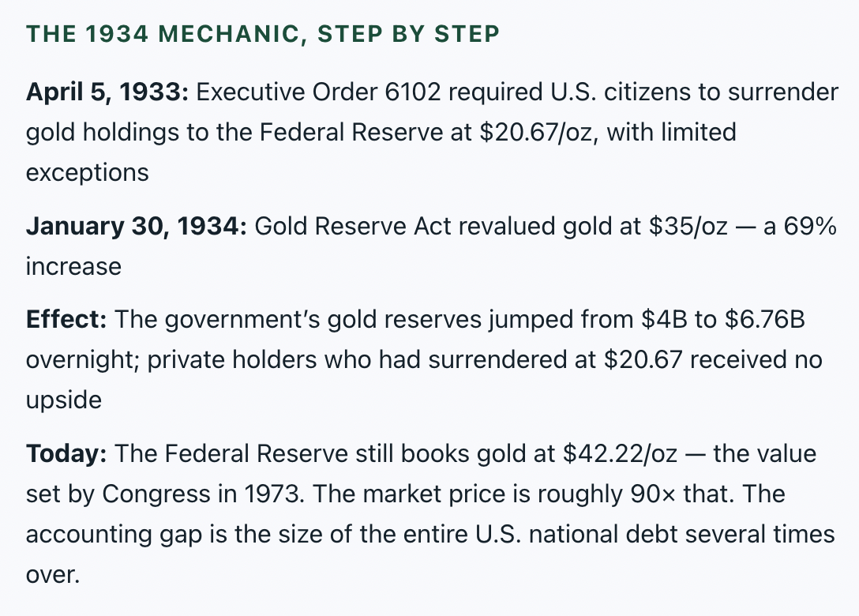Viewport: 859px width, 616px height.
Task: Click the '$42.22/oz' book price
Action: coord(620,454)
